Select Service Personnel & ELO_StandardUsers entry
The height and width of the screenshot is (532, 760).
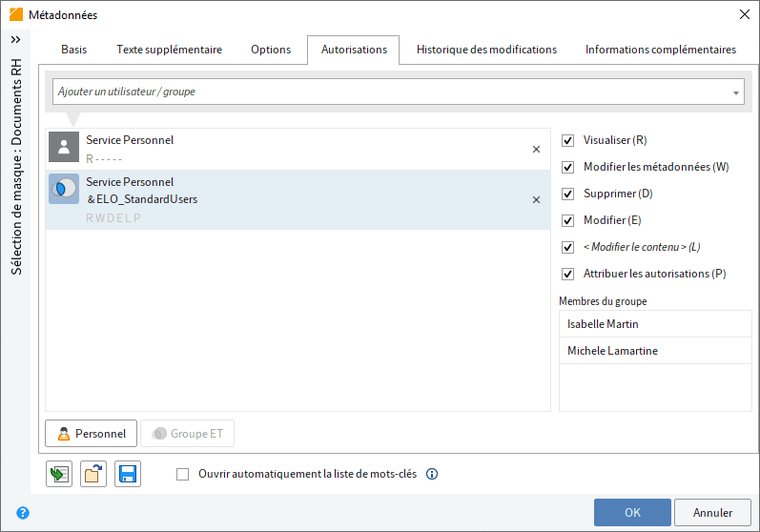[x=298, y=199]
